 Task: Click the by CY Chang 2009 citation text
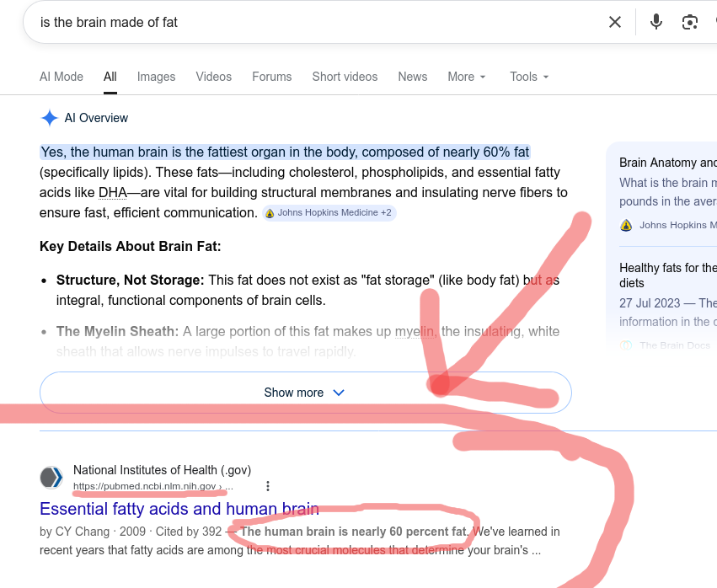(131, 532)
